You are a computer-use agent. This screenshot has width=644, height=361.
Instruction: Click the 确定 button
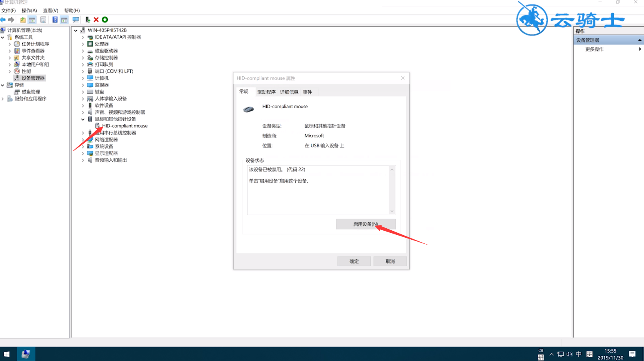pos(354,261)
